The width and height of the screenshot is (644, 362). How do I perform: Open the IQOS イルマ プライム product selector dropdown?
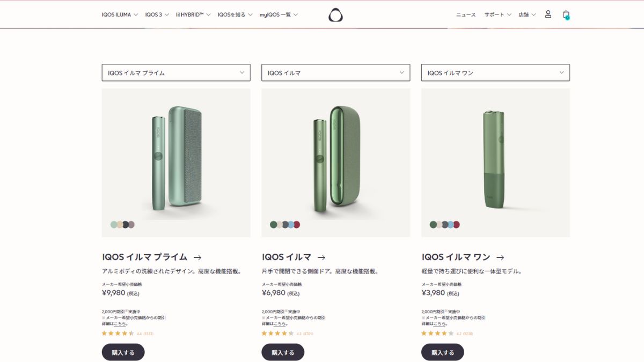[x=176, y=72]
